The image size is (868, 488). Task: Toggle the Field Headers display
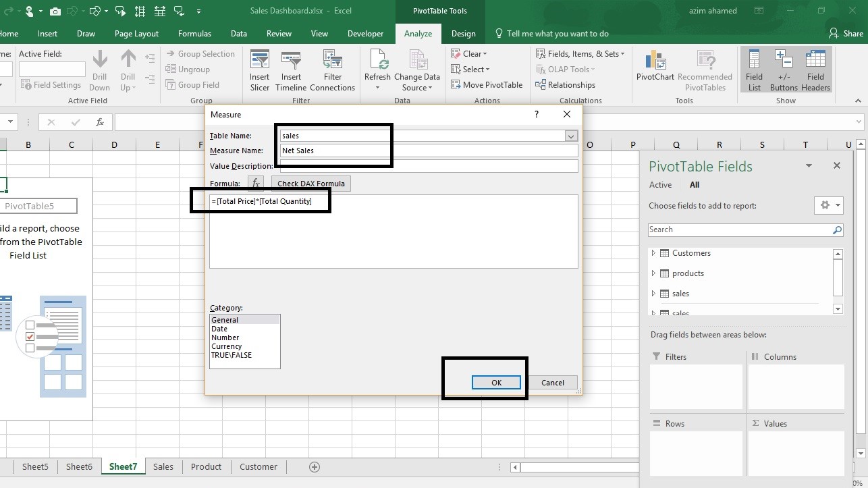tap(815, 70)
